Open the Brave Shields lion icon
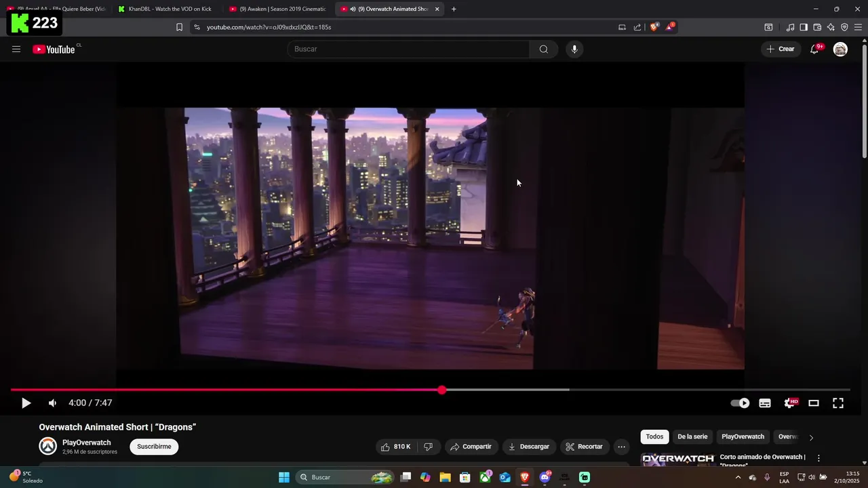 click(654, 27)
